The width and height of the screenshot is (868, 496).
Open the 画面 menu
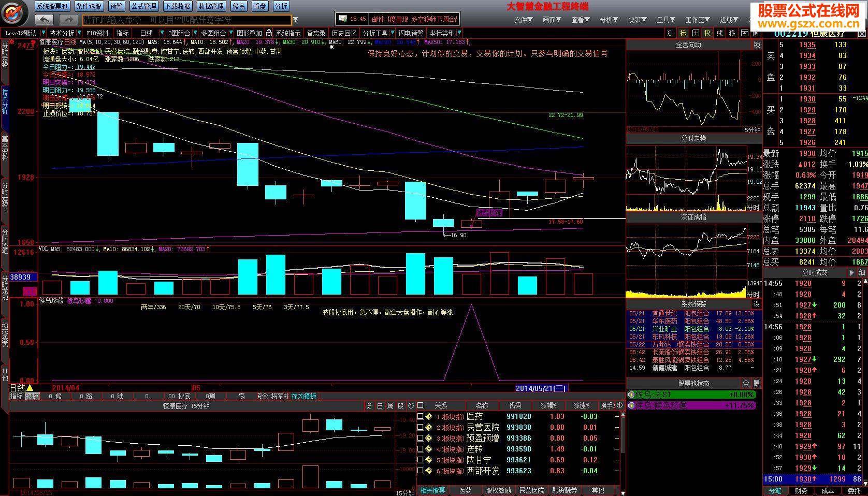pos(552,20)
